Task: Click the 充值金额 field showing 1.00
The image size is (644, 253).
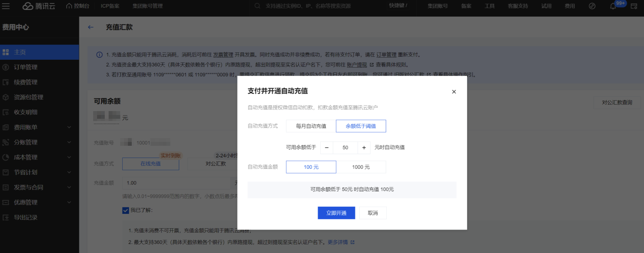Action: tap(176, 183)
